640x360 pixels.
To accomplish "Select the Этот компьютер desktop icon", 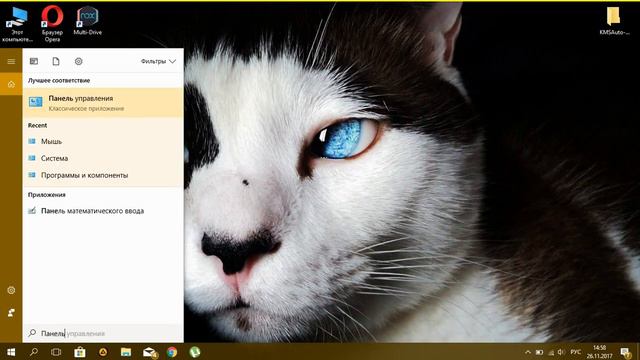I will tap(17, 24).
